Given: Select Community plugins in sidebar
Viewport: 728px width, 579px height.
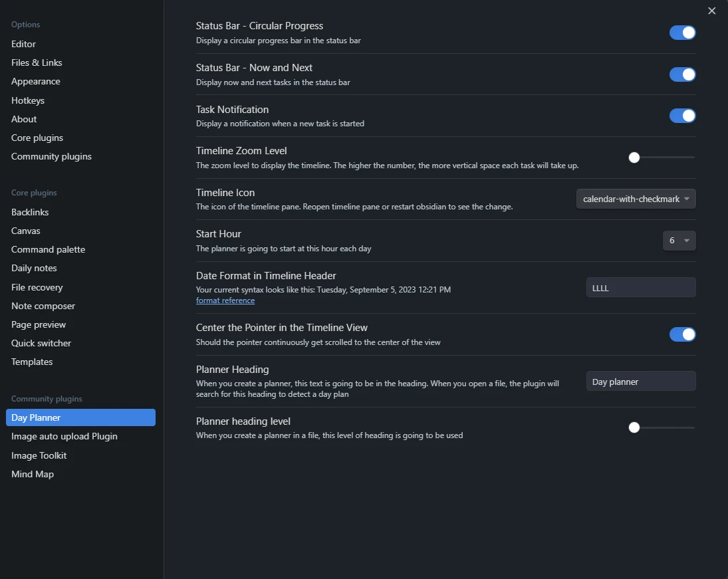Looking at the screenshot, I should (x=51, y=156).
